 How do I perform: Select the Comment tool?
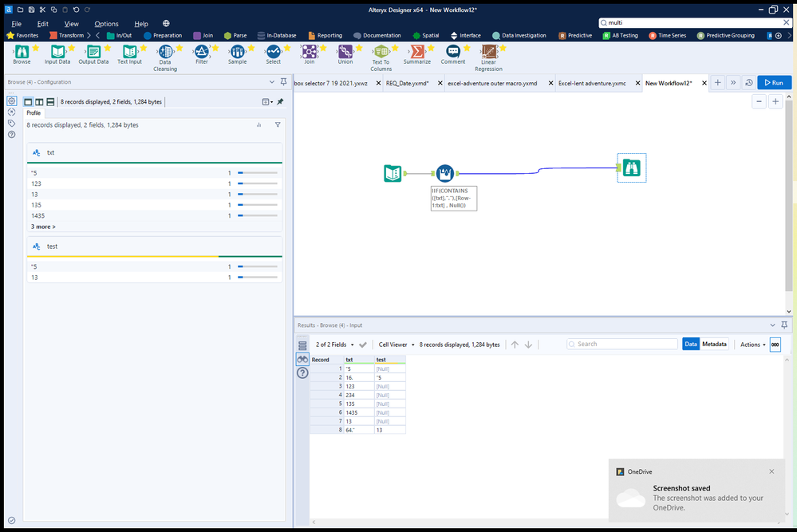tap(453, 54)
